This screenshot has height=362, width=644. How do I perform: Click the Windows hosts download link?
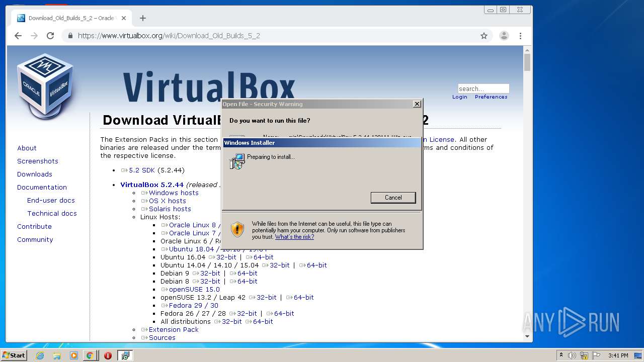[x=170, y=193]
